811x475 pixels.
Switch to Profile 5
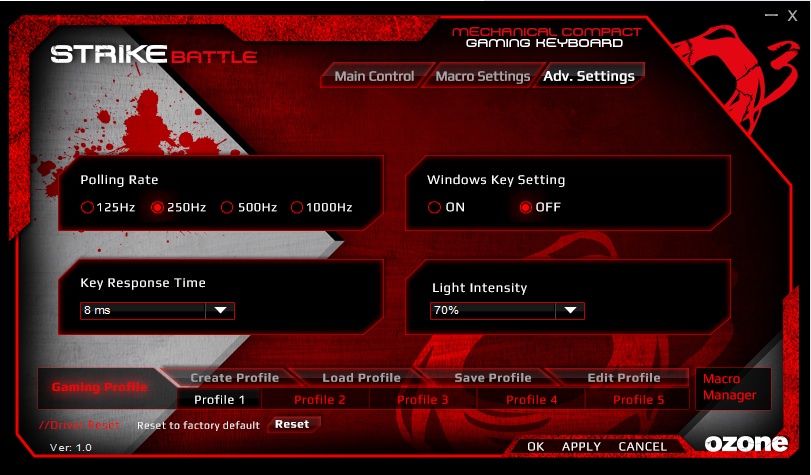point(638,399)
